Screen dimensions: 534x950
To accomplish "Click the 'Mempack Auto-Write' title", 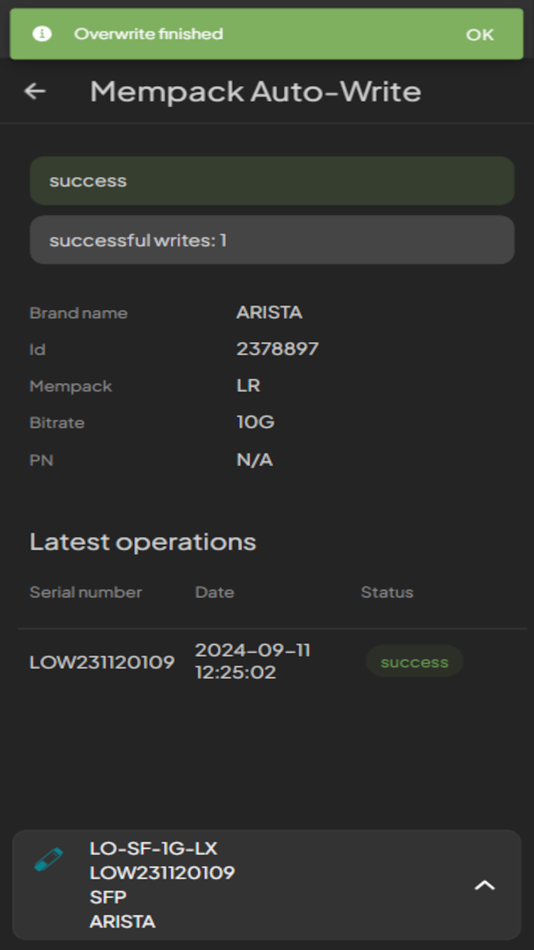I will 255,91.
